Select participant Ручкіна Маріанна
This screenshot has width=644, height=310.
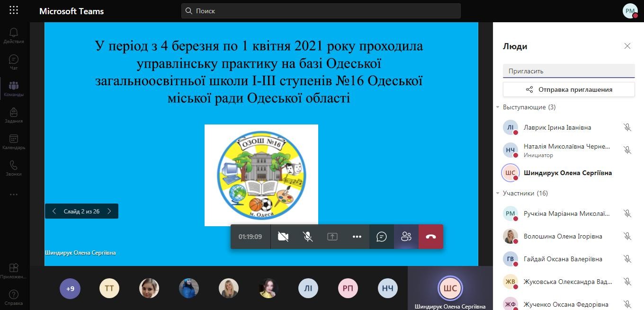pos(568,213)
